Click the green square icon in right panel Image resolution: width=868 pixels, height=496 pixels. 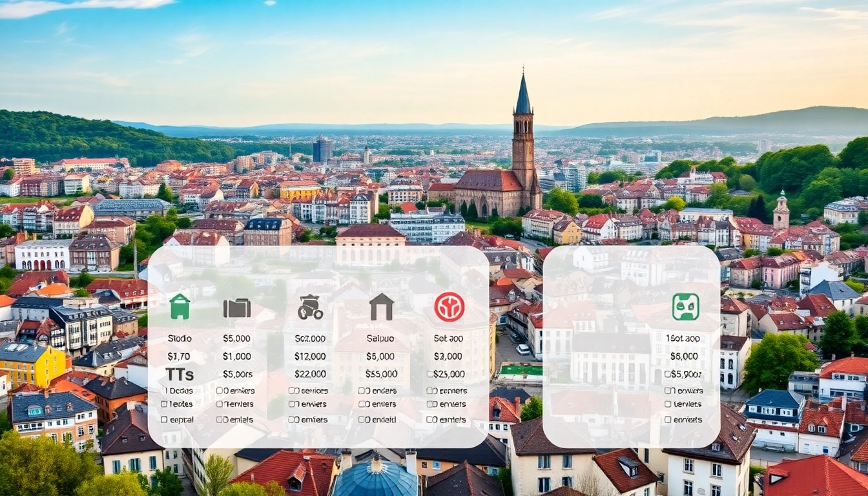point(685,307)
